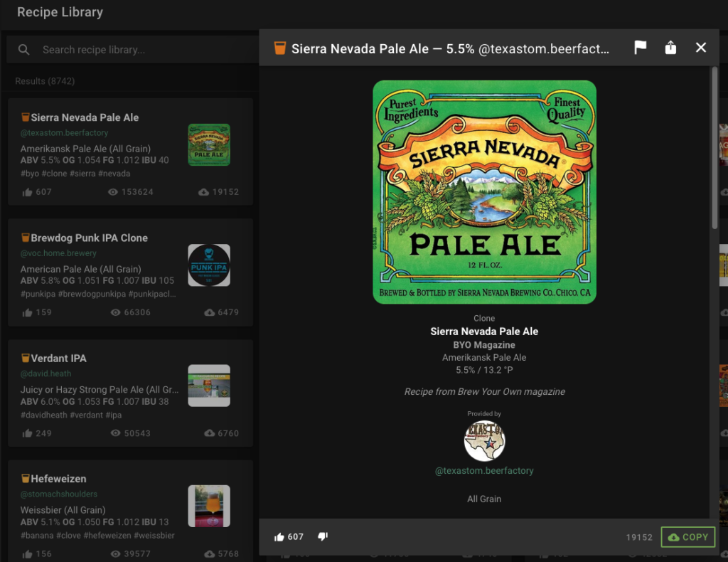The image size is (728, 562).
Task: Copy the recipe with the COPY button
Action: [687, 537]
